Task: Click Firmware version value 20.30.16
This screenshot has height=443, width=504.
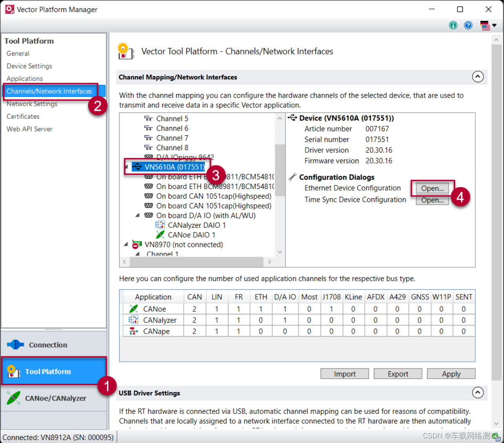Action: click(x=379, y=161)
